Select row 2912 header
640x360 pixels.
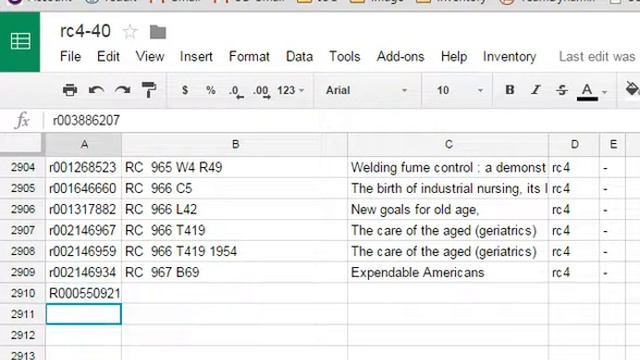click(x=22, y=335)
